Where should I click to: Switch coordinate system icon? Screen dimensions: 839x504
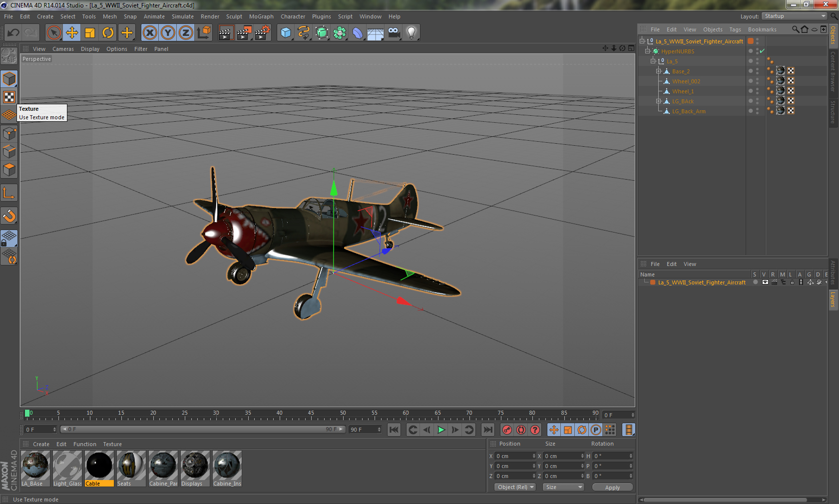[204, 33]
